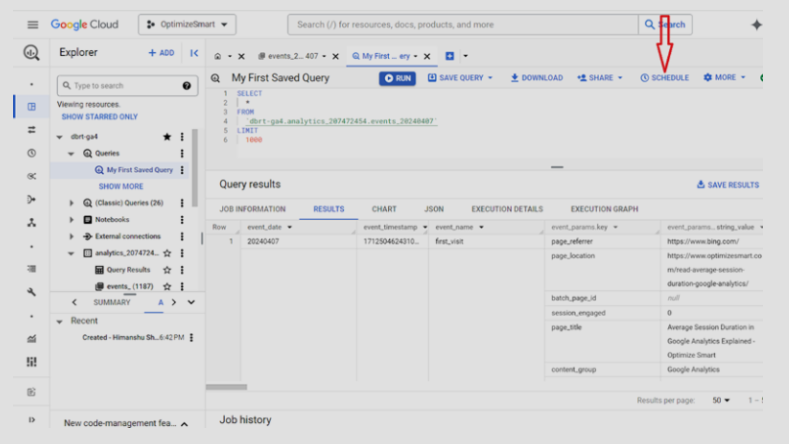The width and height of the screenshot is (789, 444).
Task: Click SHOW STARRED ONLY link
Action: point(100,117)
